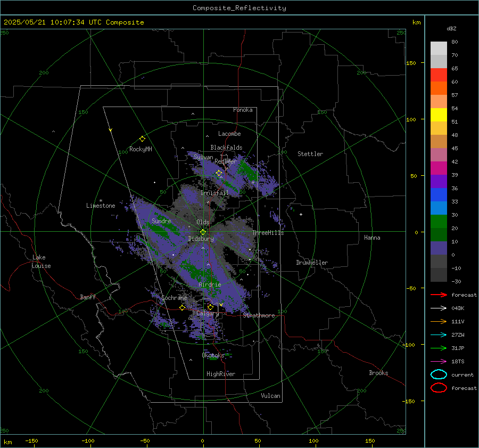Select the 39 dBZ magenta color swatch
479x448 pixels.
coord(439,168)
